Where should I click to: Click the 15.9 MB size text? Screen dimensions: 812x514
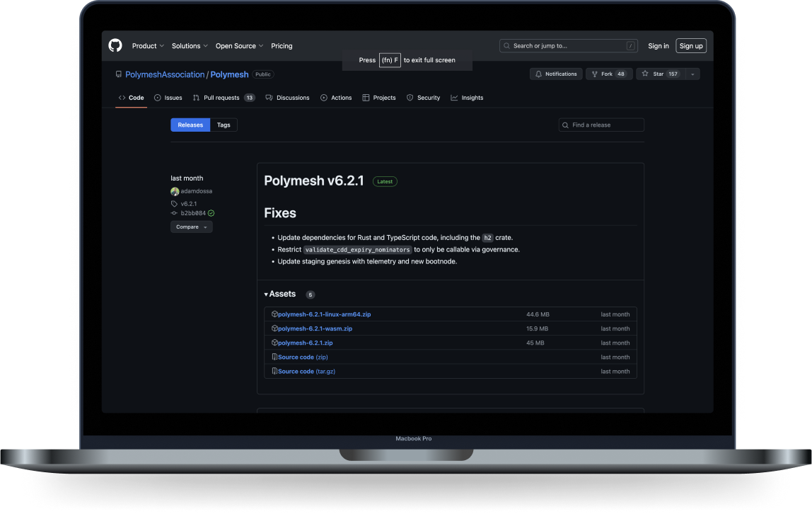[537, 329]
